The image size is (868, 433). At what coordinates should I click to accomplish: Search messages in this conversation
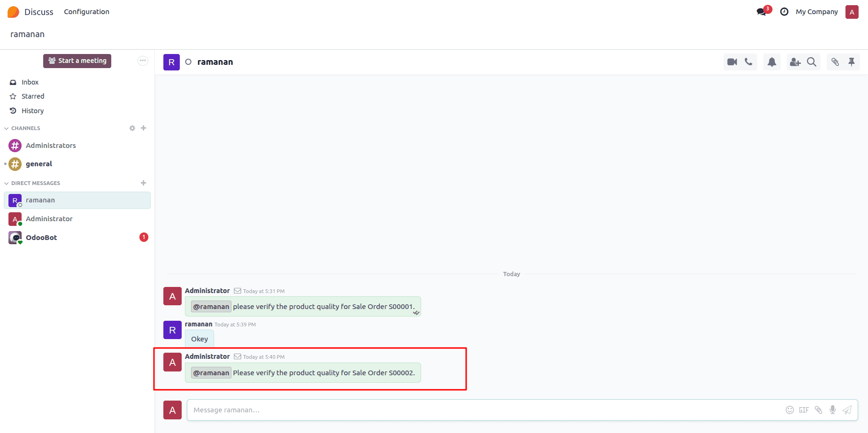pos(812,62)
